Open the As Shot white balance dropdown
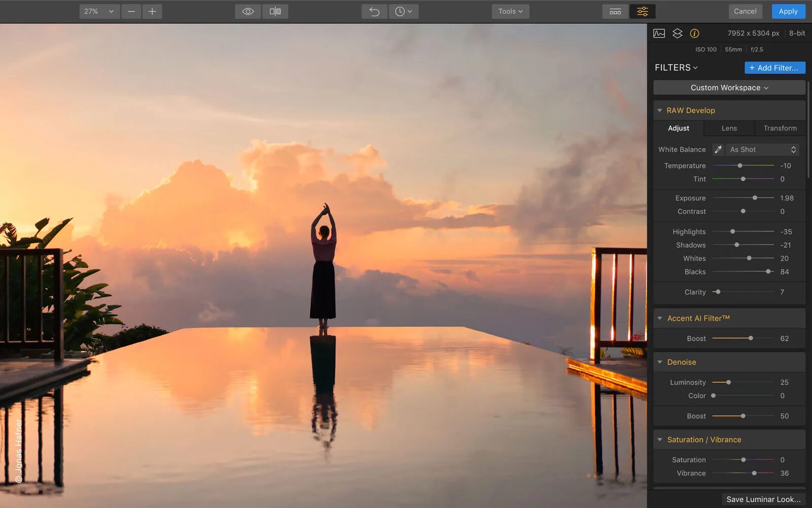Screen dimensions: 812x508 [763, 149]
